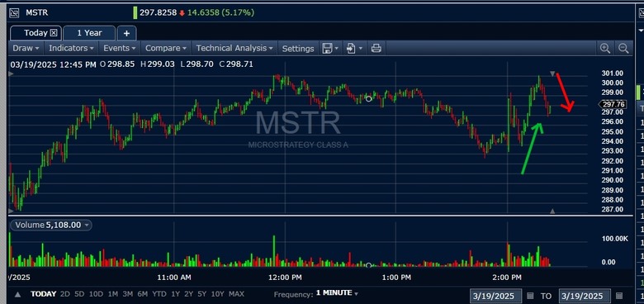The height and width of the screenshot is (304, 644).
Task: Select the 5Y time range
Action: click(202, 294)
